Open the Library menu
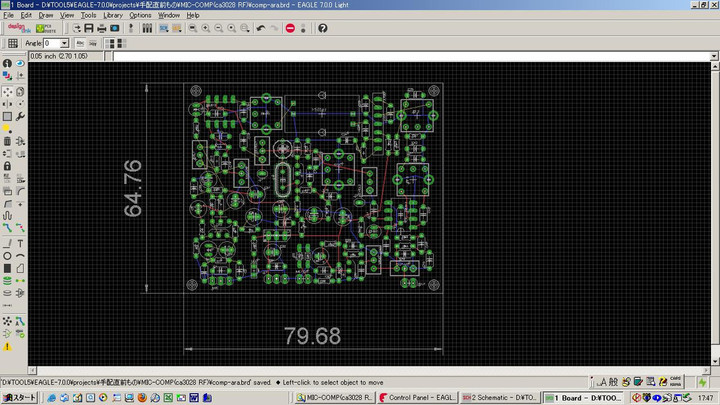 pos(113,16)
